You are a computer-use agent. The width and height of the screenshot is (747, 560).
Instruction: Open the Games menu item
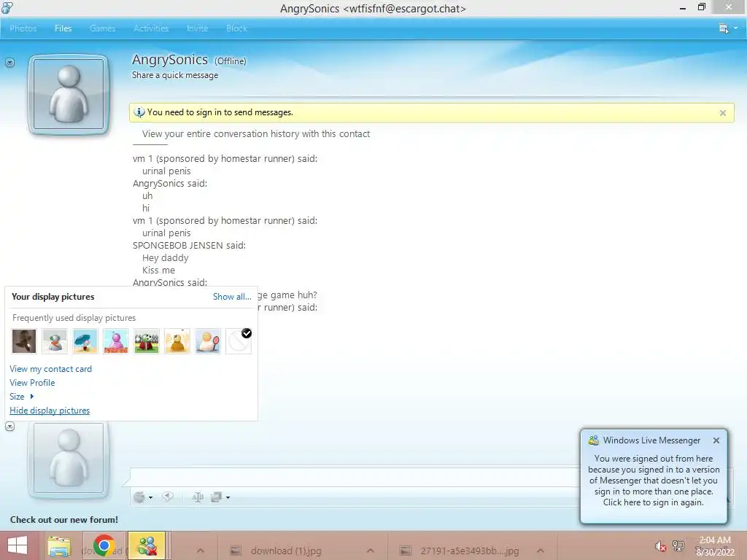(x=102, y=28)
